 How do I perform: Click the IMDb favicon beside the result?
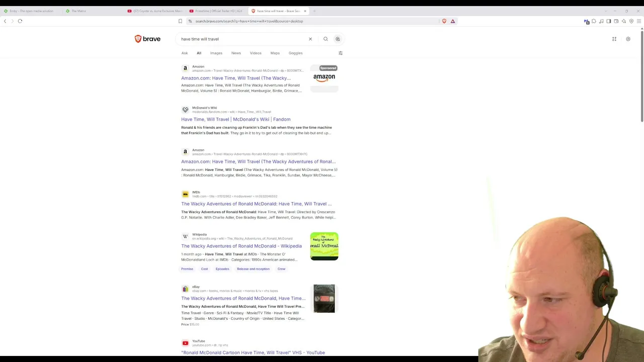185,194
